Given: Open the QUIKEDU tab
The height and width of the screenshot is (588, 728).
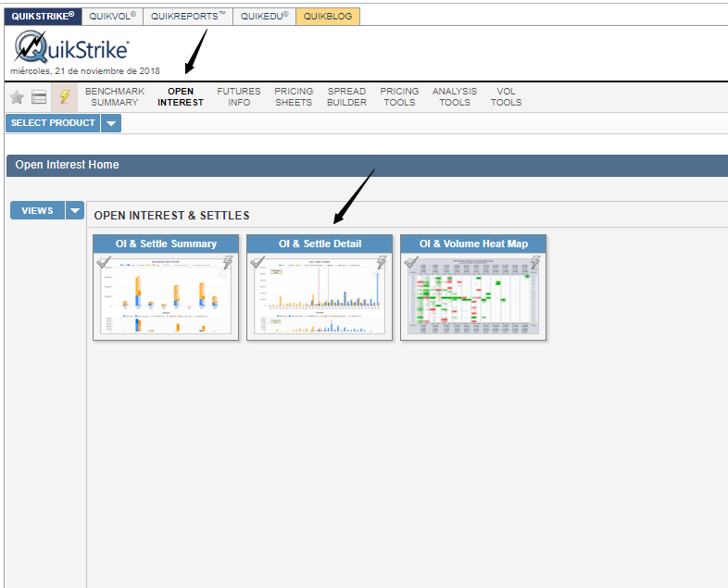Looking at the screenshot, I should click(264, 17).
